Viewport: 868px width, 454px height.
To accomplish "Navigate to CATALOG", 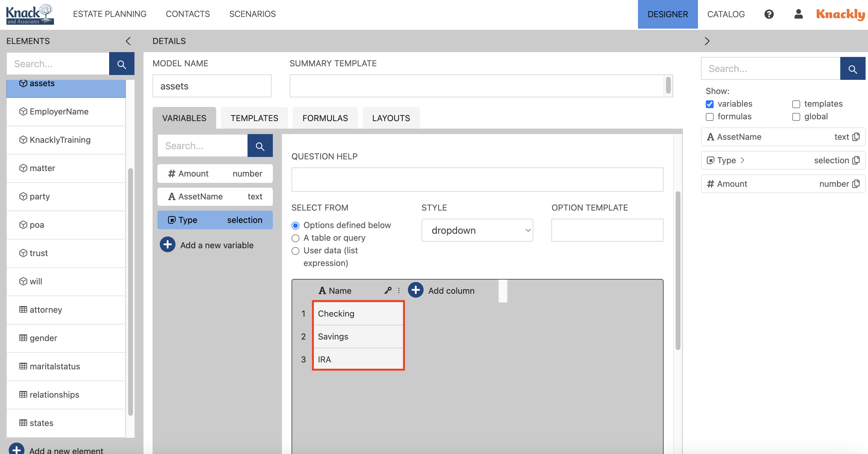I will (x=725, y=14).
